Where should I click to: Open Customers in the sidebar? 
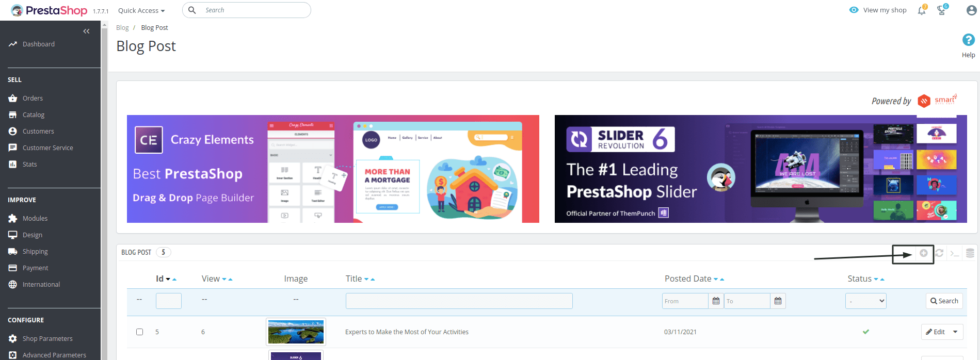(x=38, y=131)
